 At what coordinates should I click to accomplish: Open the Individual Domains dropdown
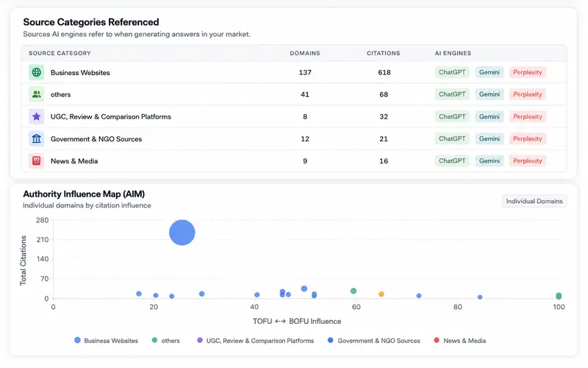click(534, 201)
